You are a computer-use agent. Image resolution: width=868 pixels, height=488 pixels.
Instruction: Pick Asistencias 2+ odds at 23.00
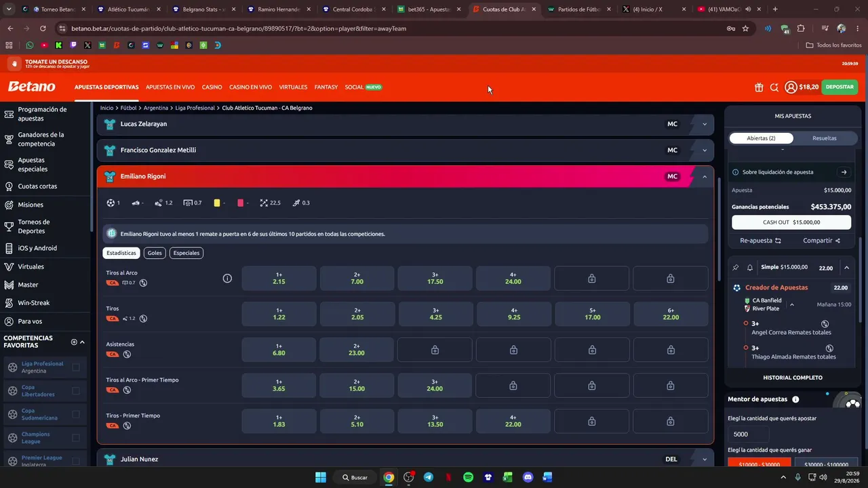click(x=357, y=350)
